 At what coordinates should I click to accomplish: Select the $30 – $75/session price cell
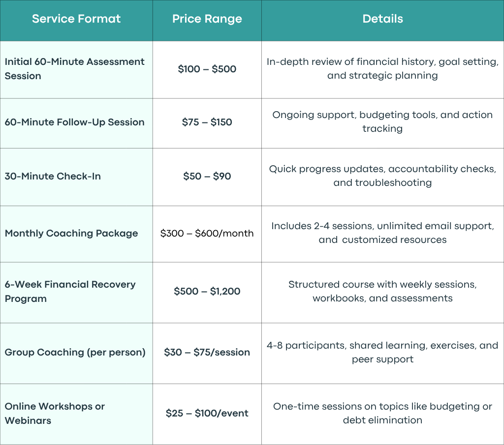[x=207, y=353]
